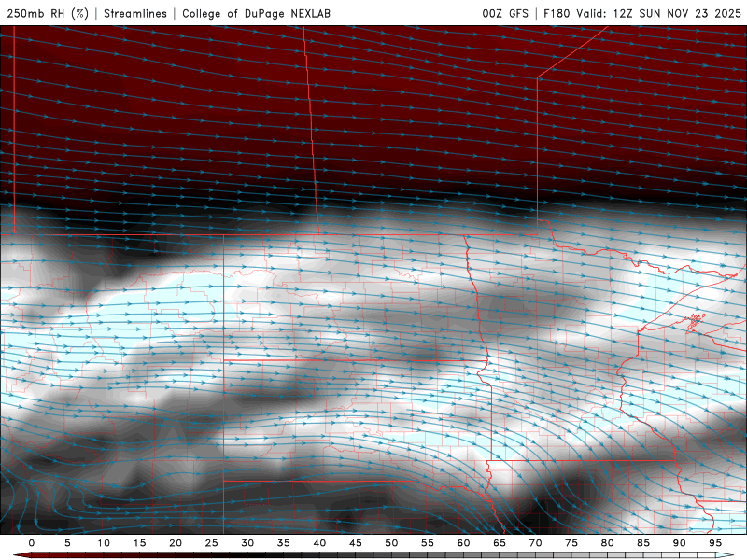Click the colorbar label '50'

[391, 543]
